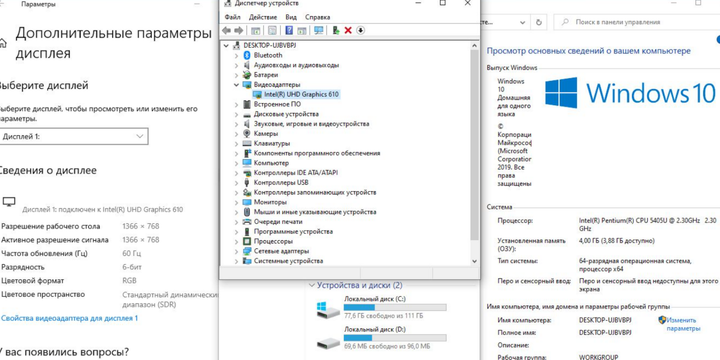The width and height of the screenshot is (720, 360).
Task: Click the Изменить параметры link
Action: click(683, 324)
